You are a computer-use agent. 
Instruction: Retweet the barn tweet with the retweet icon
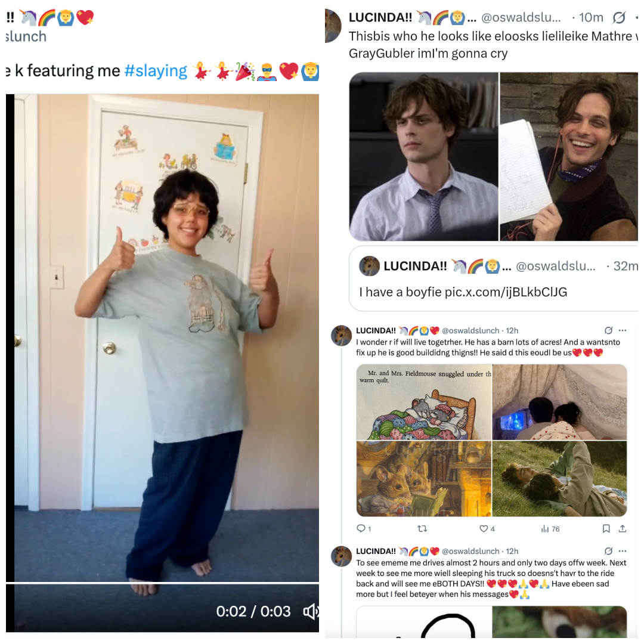coord(422,528)
